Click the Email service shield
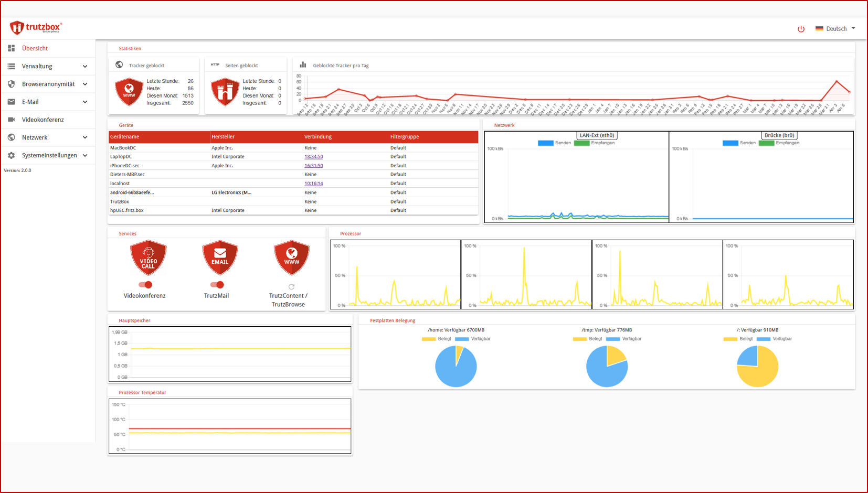The width and height of the screenshot is (868, 493). 220,258
